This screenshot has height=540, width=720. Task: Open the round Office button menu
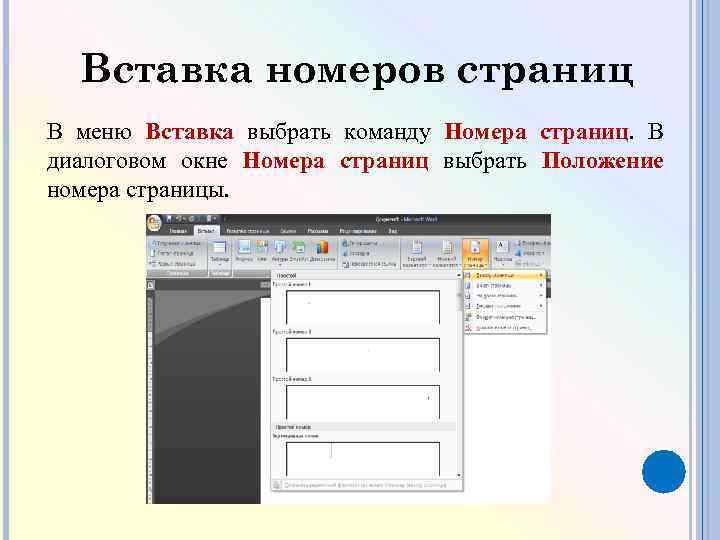pos(154,224)
